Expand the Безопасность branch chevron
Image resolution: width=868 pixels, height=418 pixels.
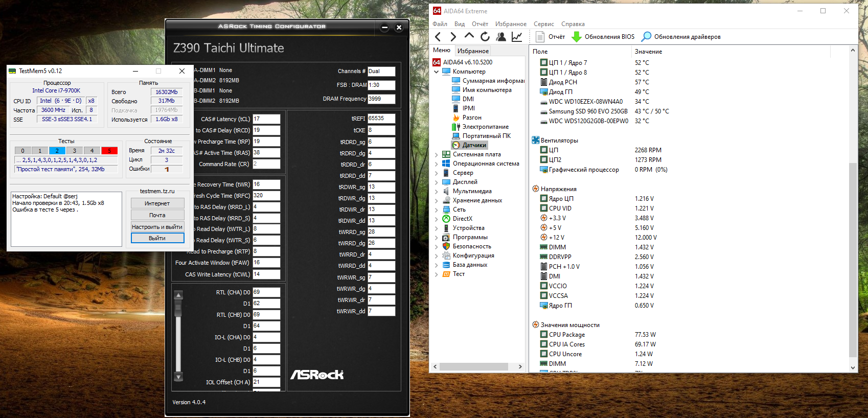tap(436, 246)
